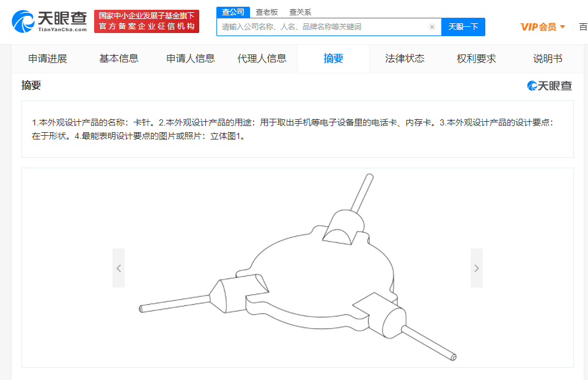Viewport: 588px width, 380px height.
Task: Click the red 官方备案企业征信机构 badge
Action: point(147,21)
